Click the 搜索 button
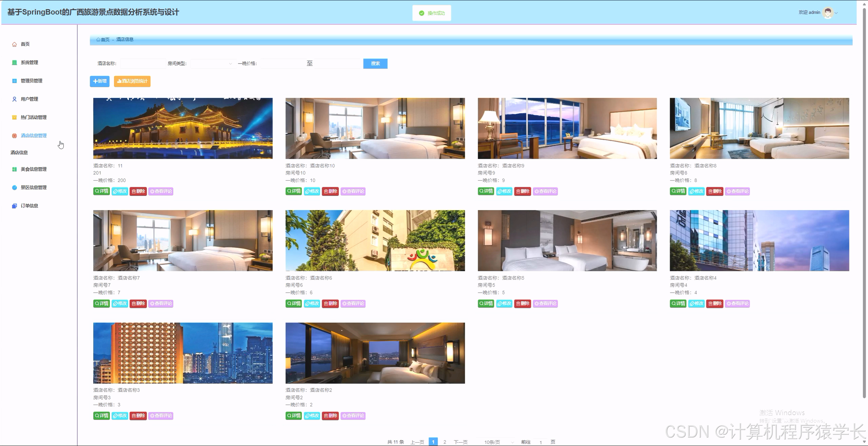 pyautogui.click(x=375, y=63)
